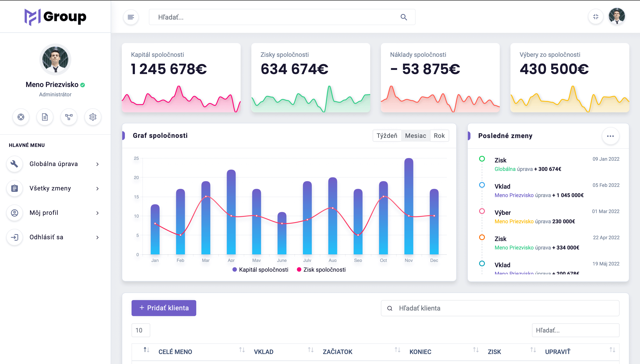Open the document icon under profile

tap(45, 117)
